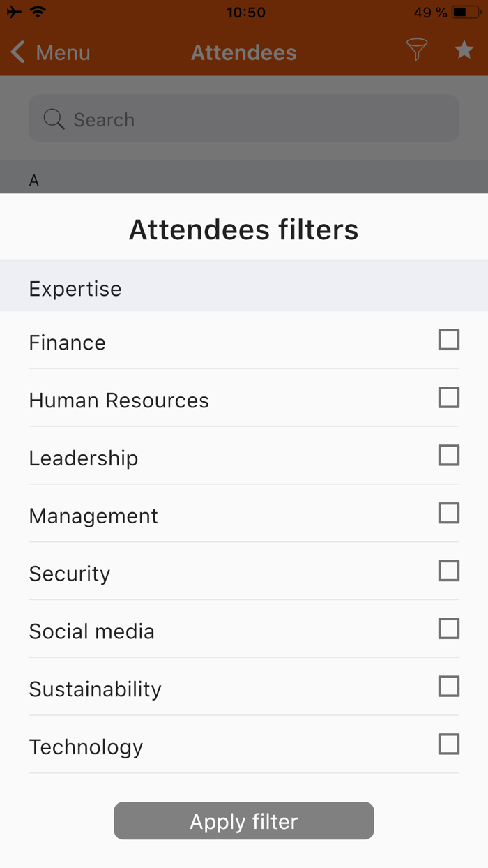Select the Management filter checkbox
488x868 pixels.
(449, 514)
